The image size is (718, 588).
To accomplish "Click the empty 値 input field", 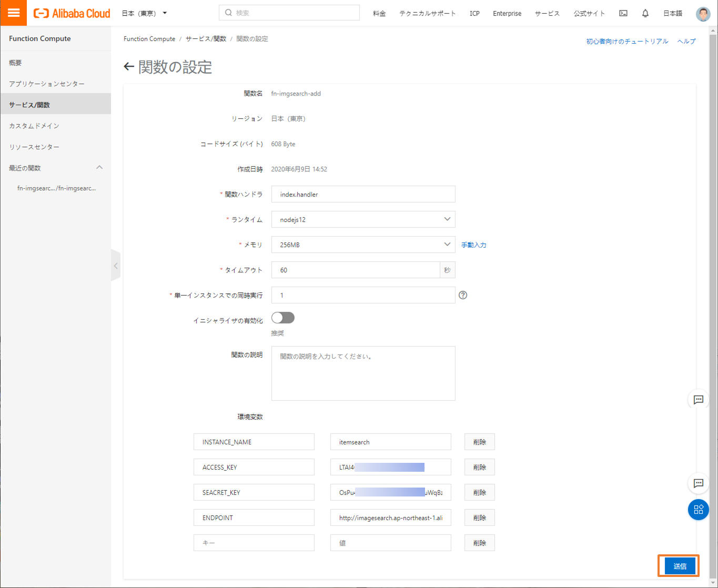I will click(x=391, y=543).
